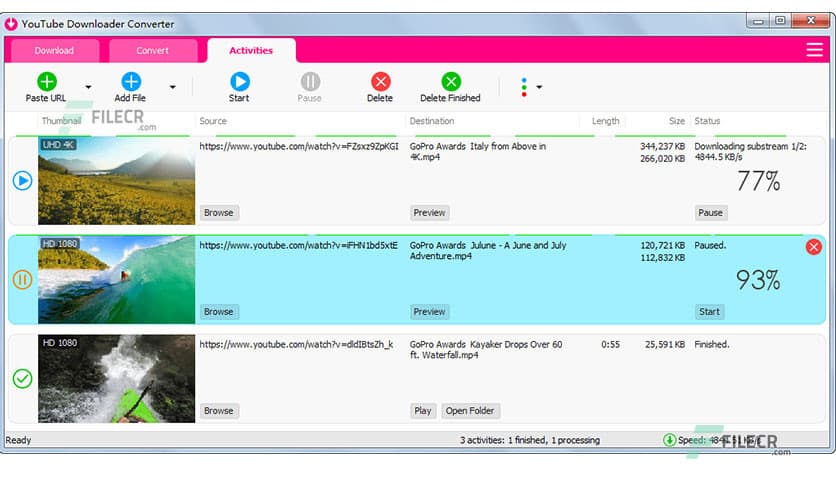
Task: Click Preview for the Italy 4K video
Action: coord(429,213)
